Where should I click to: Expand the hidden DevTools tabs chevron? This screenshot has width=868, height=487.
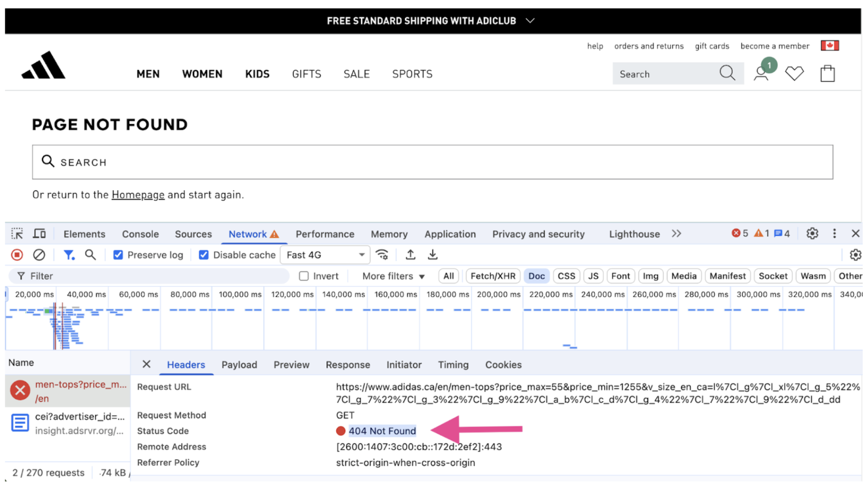[676, 234]
